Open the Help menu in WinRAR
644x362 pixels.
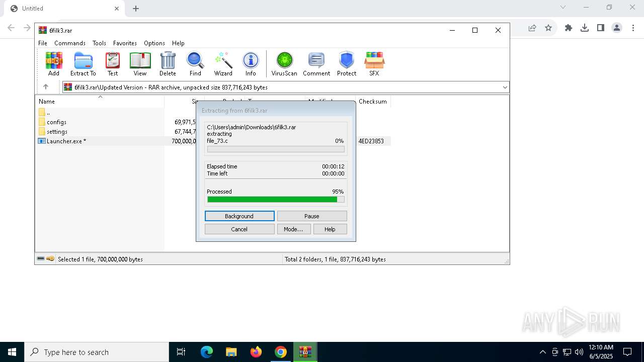[x=178, y=43]
